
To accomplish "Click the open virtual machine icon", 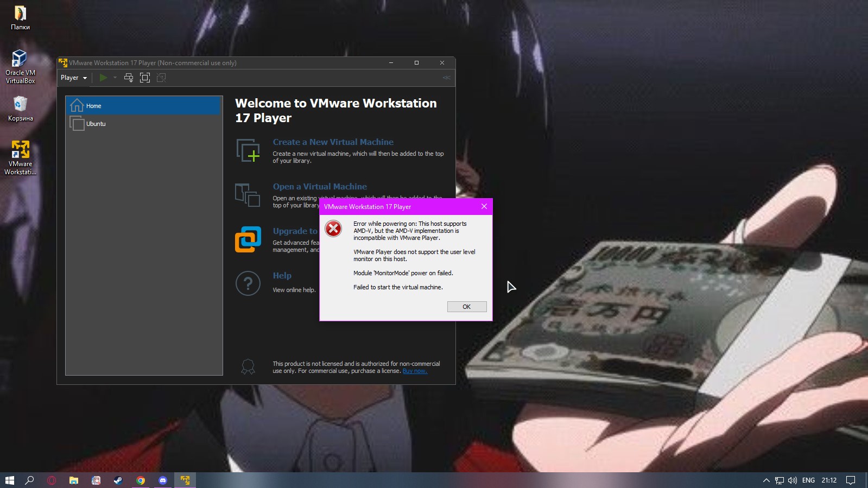I will pyautogui.click(x=248, y=195).
